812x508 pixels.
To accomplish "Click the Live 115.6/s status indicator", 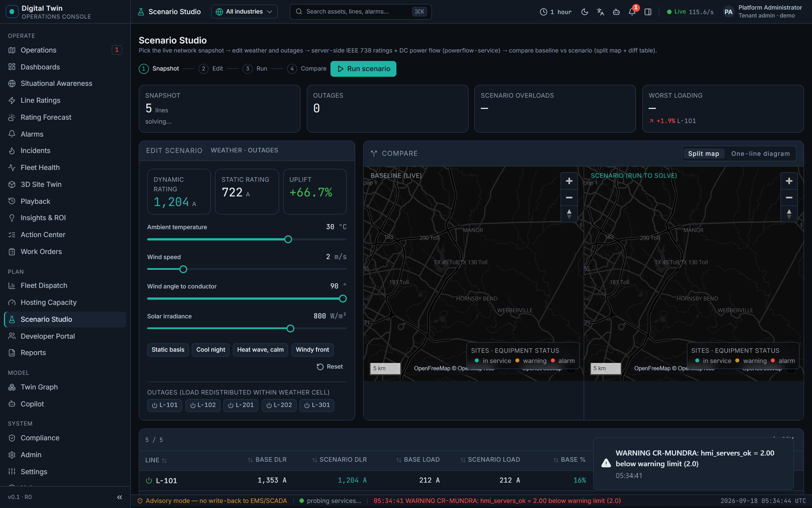I will click(x=690, y=12).
